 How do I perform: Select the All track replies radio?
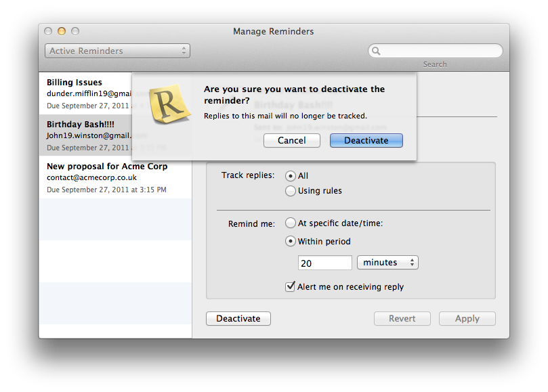point(291,176)
